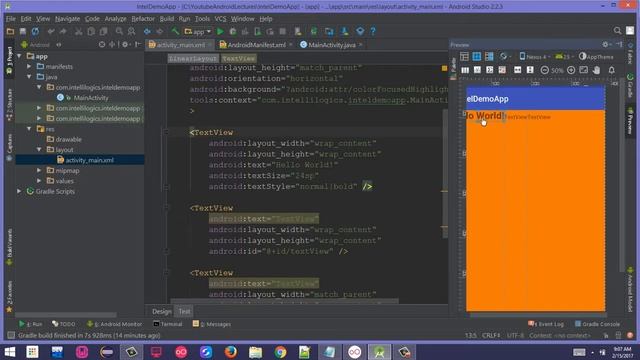
Task: Click the Stop square icon
Action: click(282, 31)
